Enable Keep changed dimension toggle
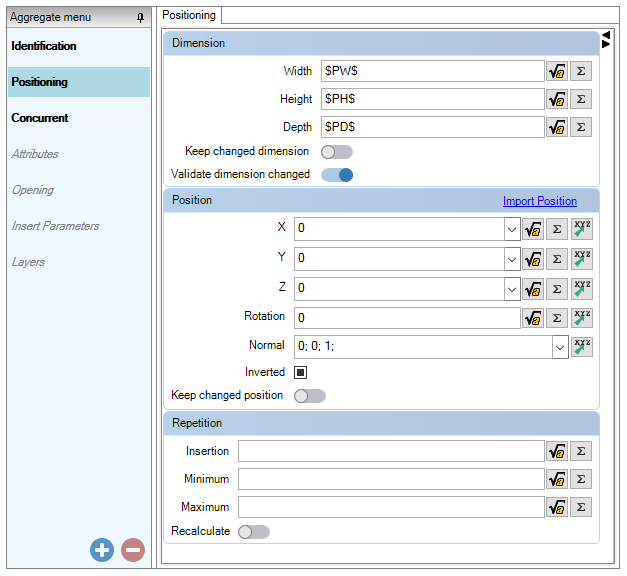The image size is (627, 576). click(x=337, y=152)
